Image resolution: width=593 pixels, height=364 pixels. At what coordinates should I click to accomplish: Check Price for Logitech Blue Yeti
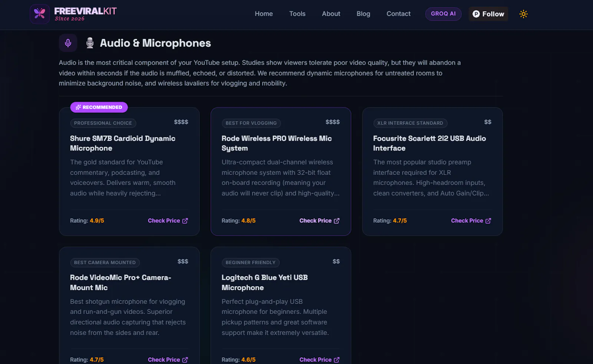click(319, 360)
